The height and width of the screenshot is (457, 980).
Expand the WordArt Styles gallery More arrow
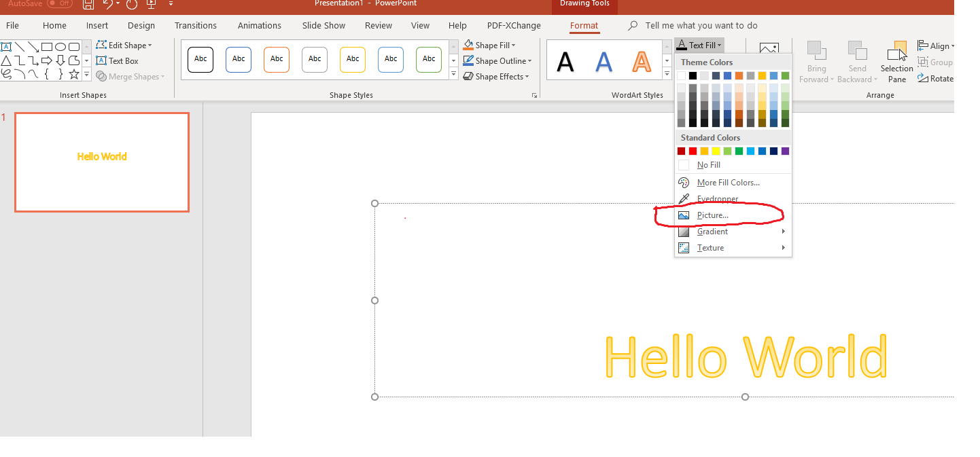pyautogui.click(x=667, y=74)
